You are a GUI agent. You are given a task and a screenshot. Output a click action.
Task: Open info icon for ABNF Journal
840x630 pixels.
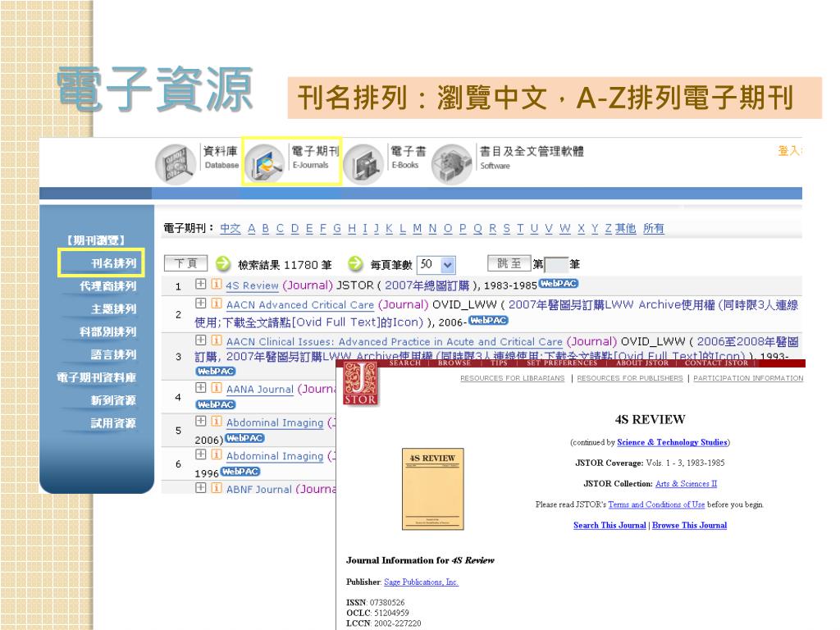[x=217, y=487]
